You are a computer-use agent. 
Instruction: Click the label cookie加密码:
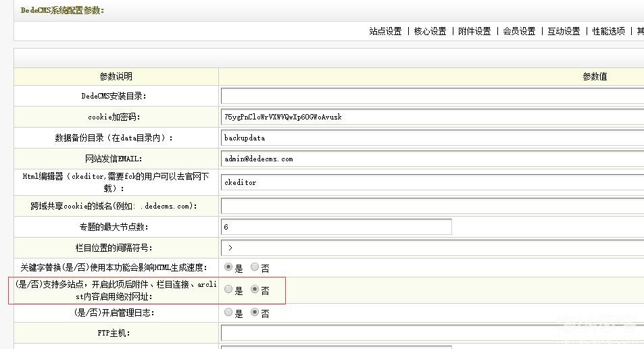pyautogui.click(x=114, y=117)
